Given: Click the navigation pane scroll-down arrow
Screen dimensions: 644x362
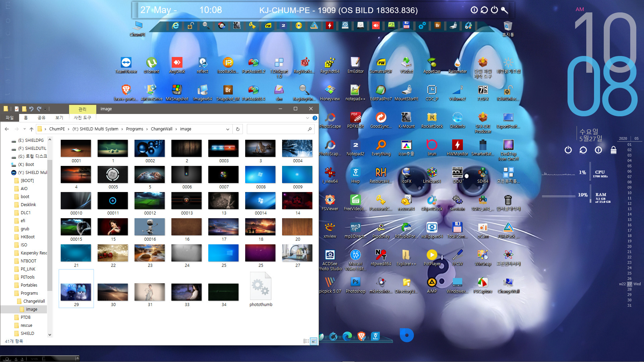Looking at the screenshot, I should (x=50, y=335).
